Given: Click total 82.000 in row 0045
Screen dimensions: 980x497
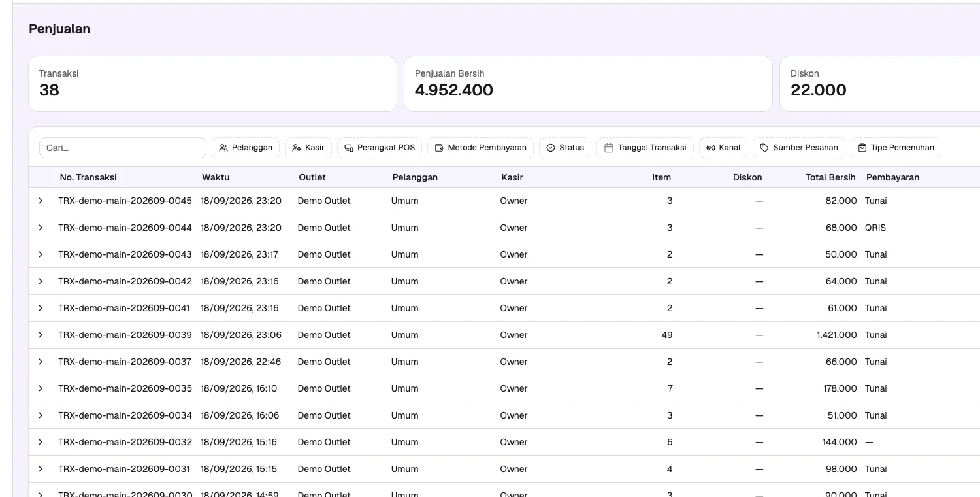Looking at the screenshot, I should click(x=841, y=201).
